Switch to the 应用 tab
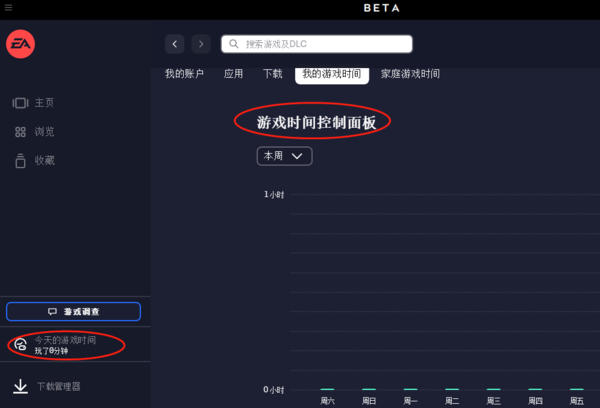 (233, 73)
